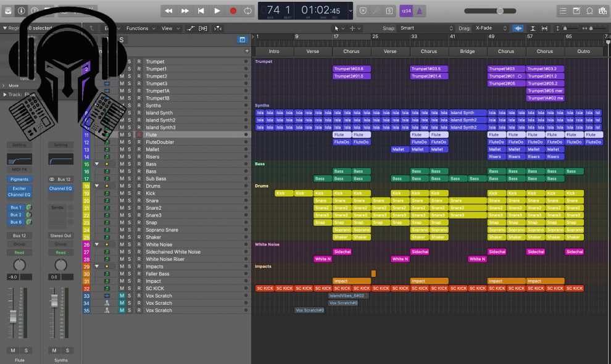This screenshot has width=611, height=364.
Task: Open the View menu
Action: click(170, 28)
